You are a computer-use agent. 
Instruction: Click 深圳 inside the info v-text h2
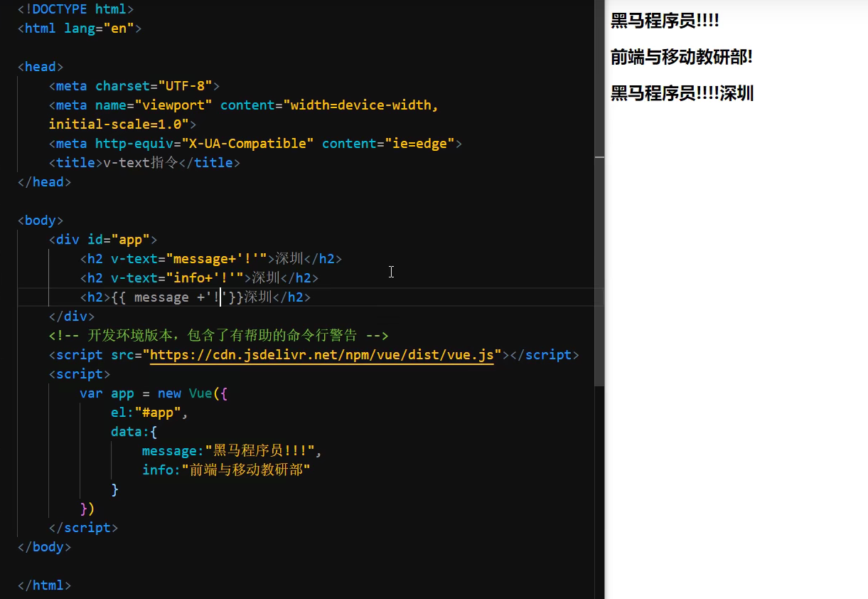pos(266,278)
